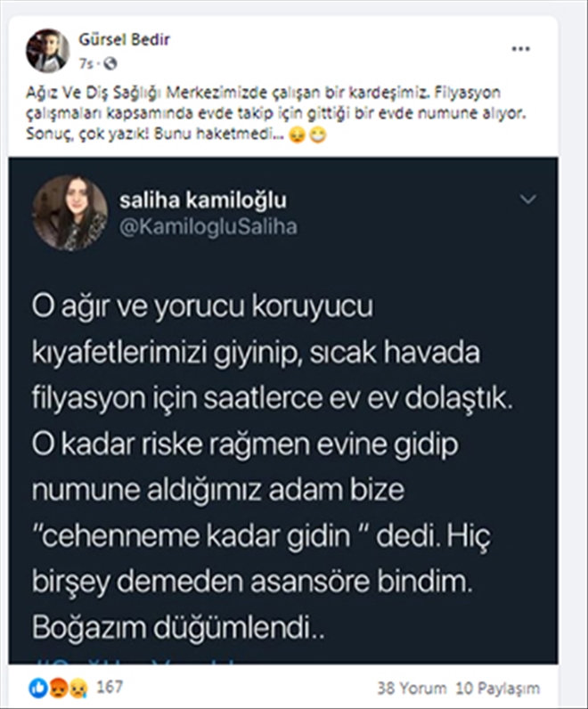Show who reacted via the 167 count

pos(110,687)
